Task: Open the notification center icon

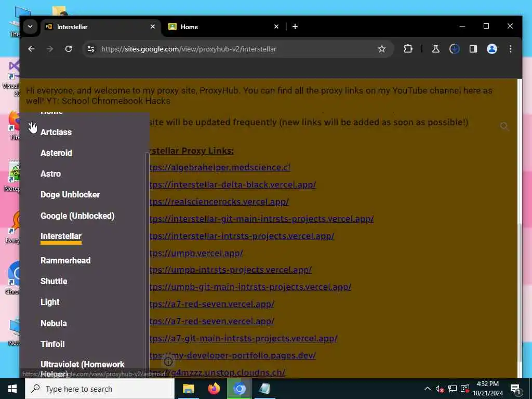Action: (515, 389)
